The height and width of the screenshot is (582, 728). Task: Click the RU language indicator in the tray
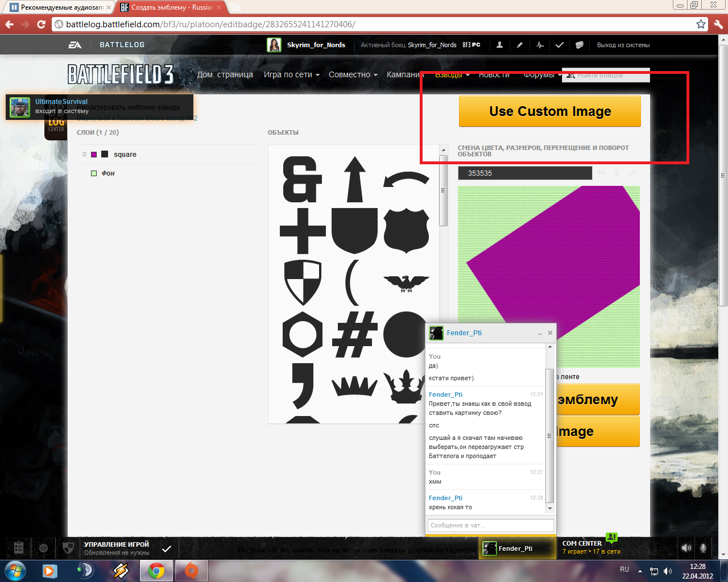point(624,569)
